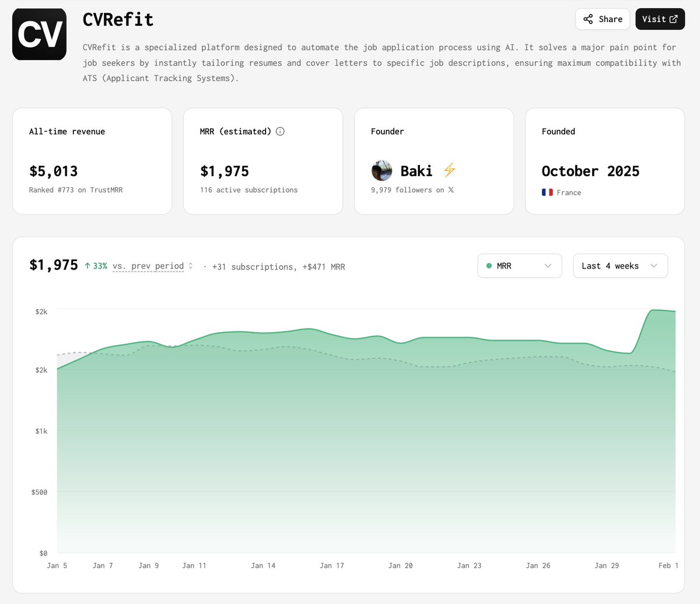The image size is (700, 604).
Task: Click '+31 subscriptions, +$471 MRR' text
Action: 279,267
